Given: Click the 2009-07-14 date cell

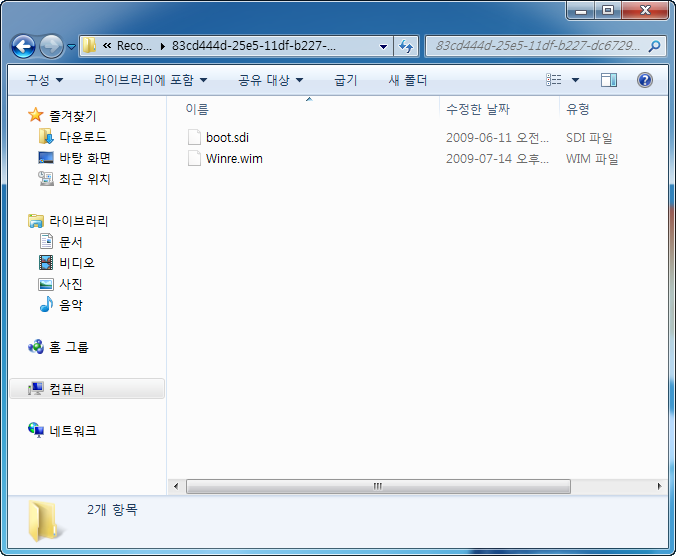Looking at the screenshot, I should [497, 159].
